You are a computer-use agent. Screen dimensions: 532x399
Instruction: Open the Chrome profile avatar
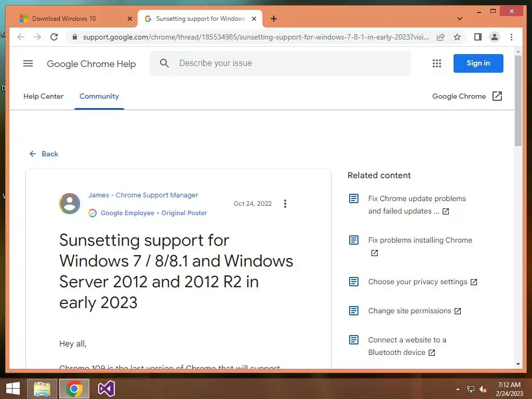[x=495, y=37]
